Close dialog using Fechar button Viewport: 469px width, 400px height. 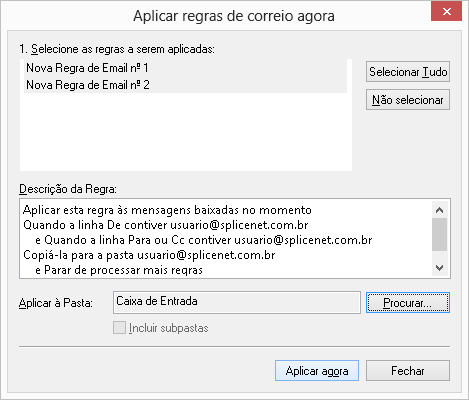click(408, 370)
